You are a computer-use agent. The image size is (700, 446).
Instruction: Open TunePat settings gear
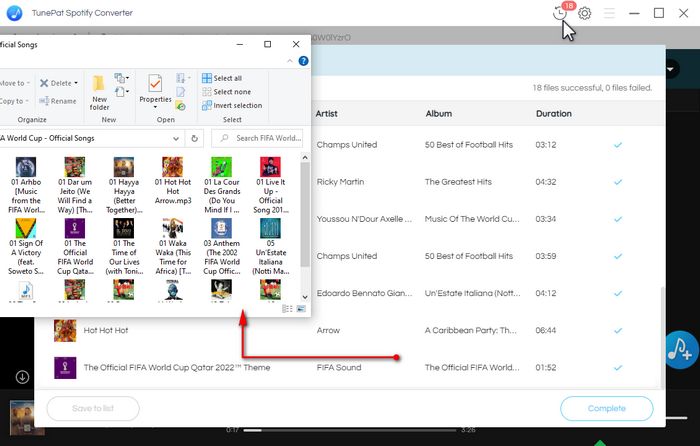coord(584,13)
